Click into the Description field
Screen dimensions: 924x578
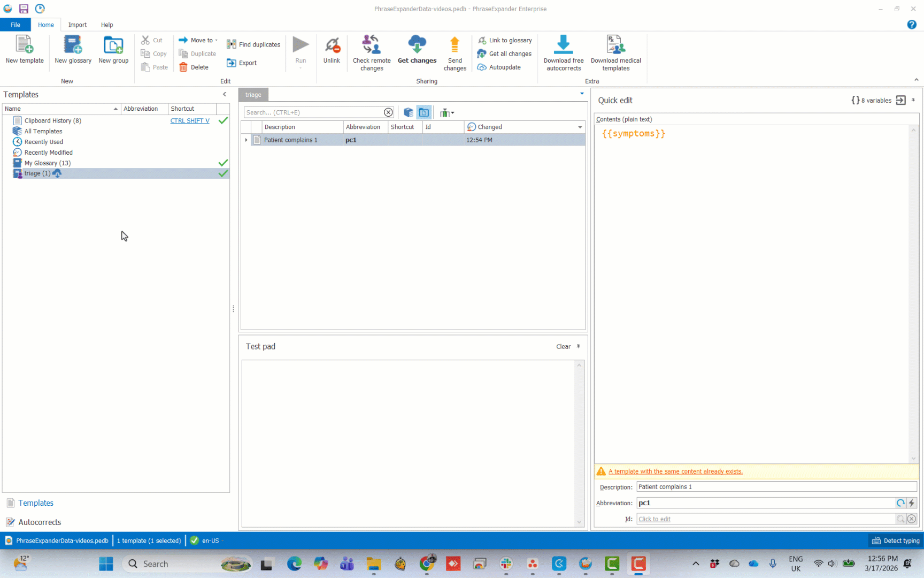click(x=775, y=487)
